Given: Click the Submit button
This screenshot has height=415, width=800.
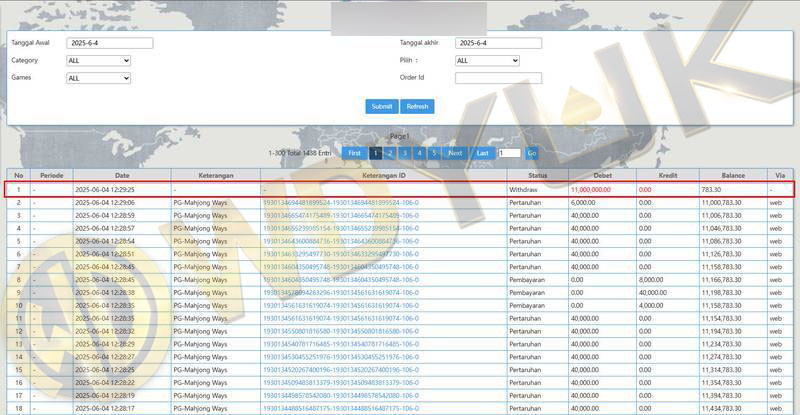Looking at the screenshot, I should 382,106.
